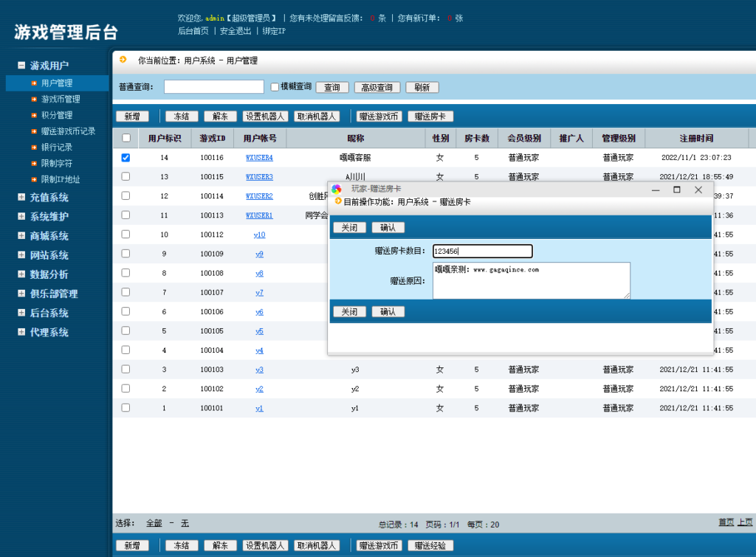Click the 赠送房卡数目 input field
The image size is (756, 557).
tap(484, 251)
